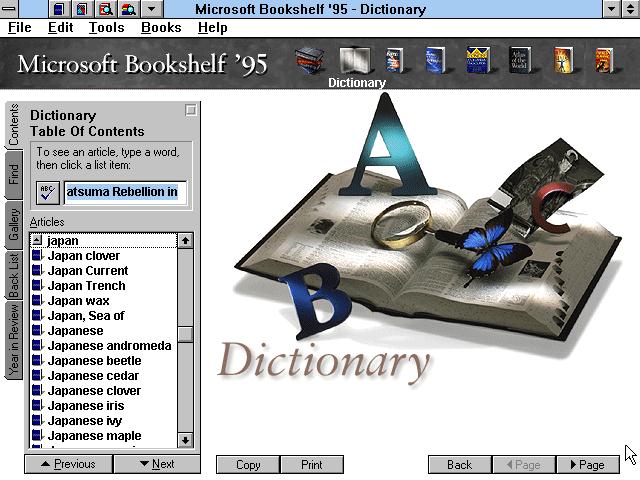
Task: Open the Roget's Thesaurus book icon
Action: (394, 60)
